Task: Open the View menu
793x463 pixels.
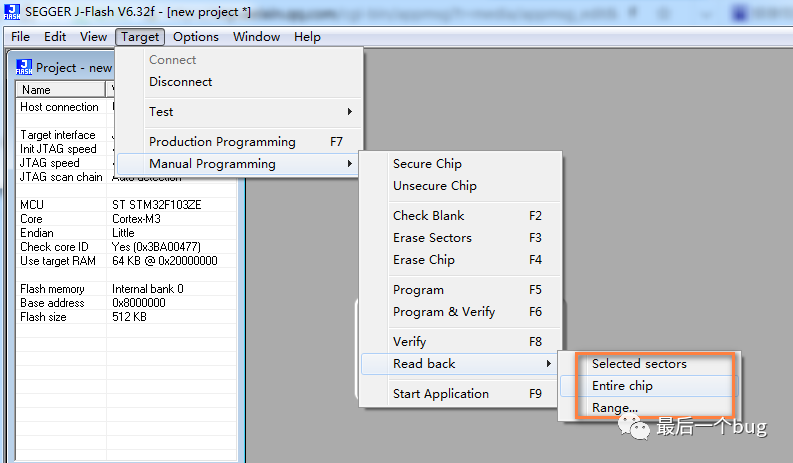Action: click(x=93, y=37)
